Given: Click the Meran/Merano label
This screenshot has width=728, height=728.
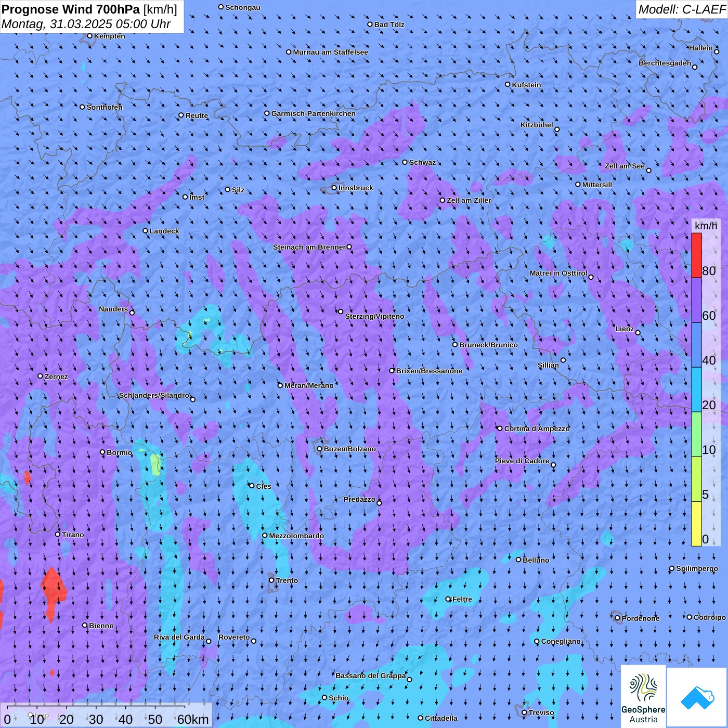Looking at the screenshot, I should 309,385.
